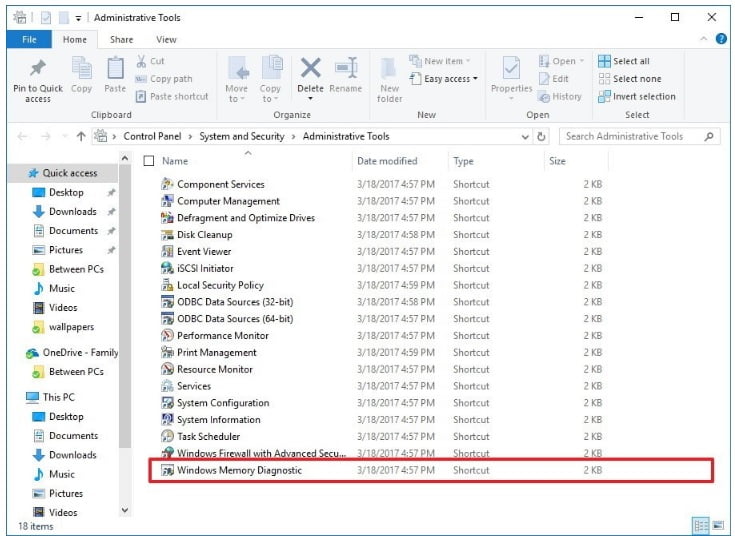This screenshot has height=536, width=735.
Task: Click Control Panel in breadcrumb
Action: pyautogui.click(x=152, y=136)
